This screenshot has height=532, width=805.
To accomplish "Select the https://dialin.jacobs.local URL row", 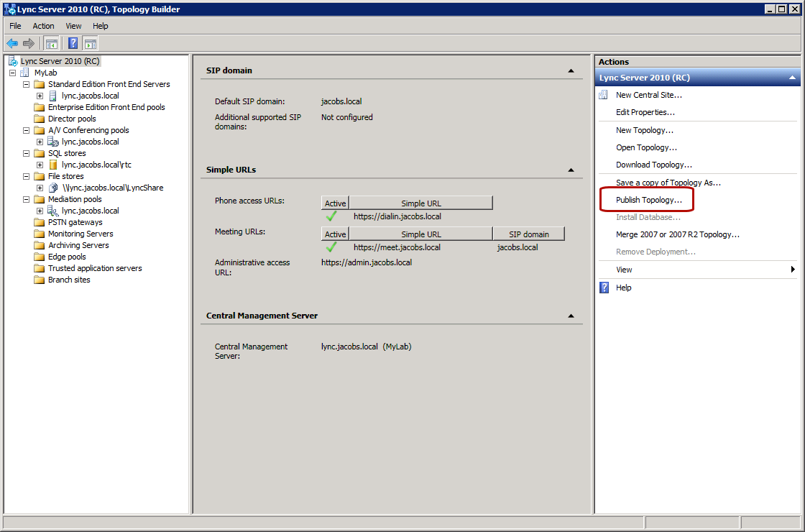I will click(397, 216).
